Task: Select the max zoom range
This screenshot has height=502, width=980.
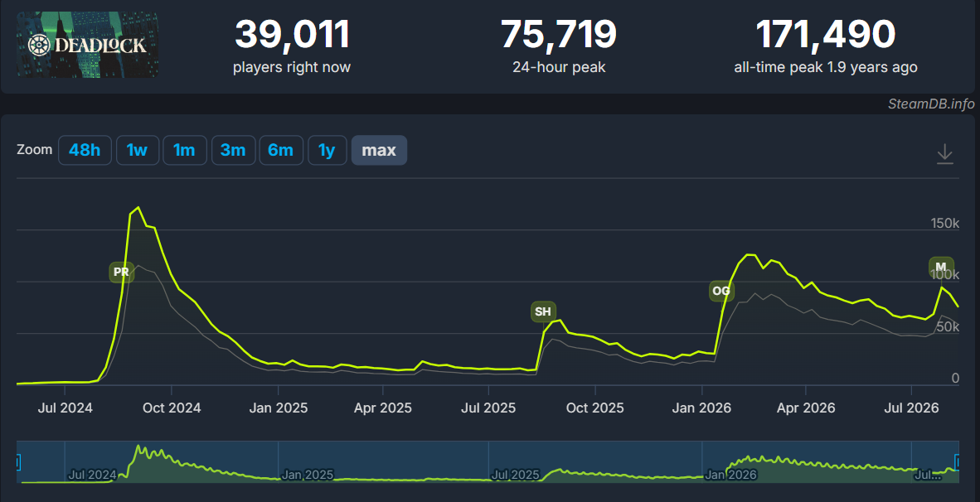Action: click(379, 151)
